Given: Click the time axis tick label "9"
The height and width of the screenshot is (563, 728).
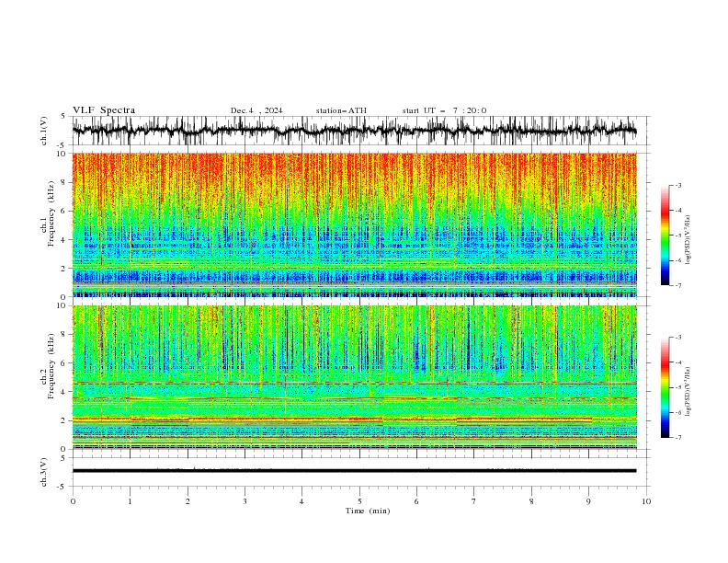Looking at the screenshot, I should coord(588,501).
